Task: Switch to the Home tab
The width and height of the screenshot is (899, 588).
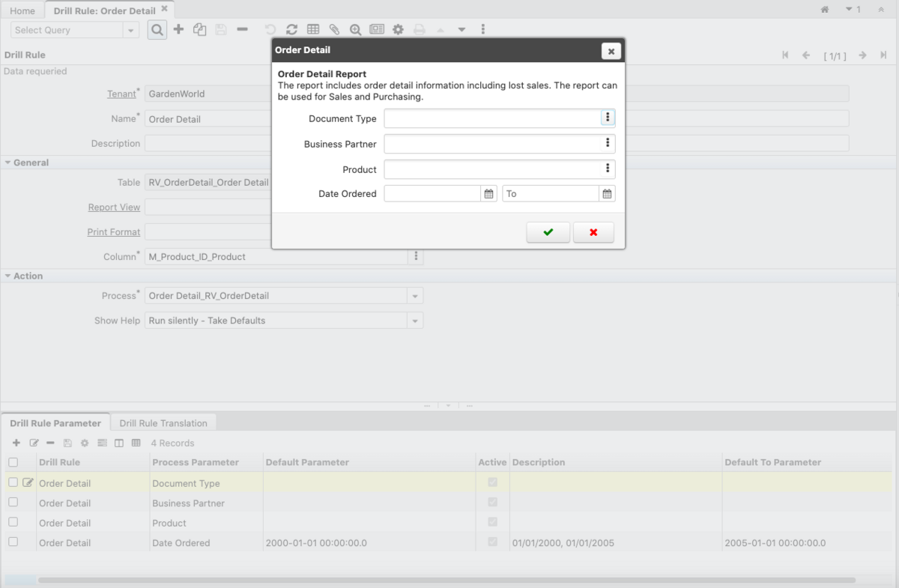Action: 22,10
